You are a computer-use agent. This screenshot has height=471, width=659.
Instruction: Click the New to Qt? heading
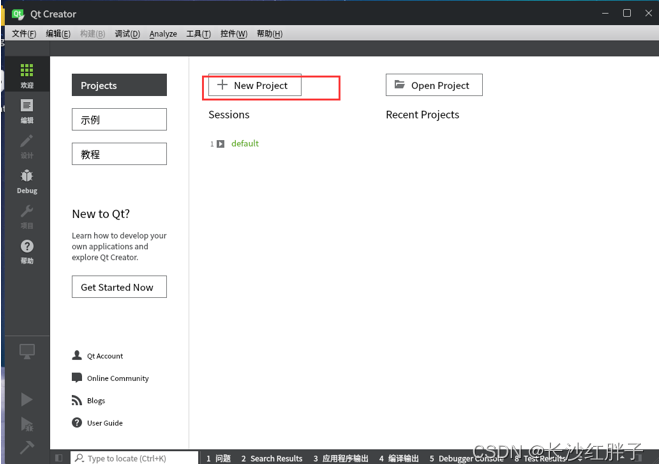pyautogui.click(x=101, y=214)
